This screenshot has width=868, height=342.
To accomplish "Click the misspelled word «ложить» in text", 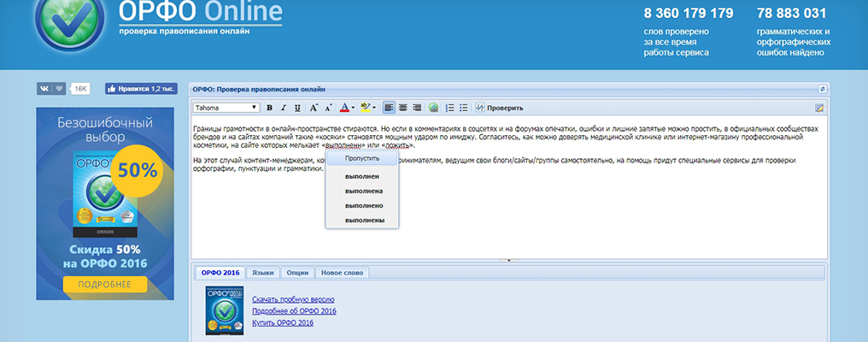I will coord(399,145).
